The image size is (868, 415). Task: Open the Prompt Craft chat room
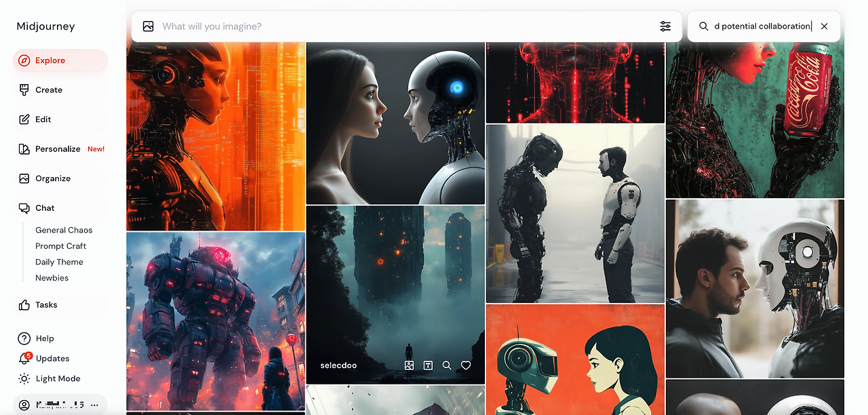click(61, 246)
